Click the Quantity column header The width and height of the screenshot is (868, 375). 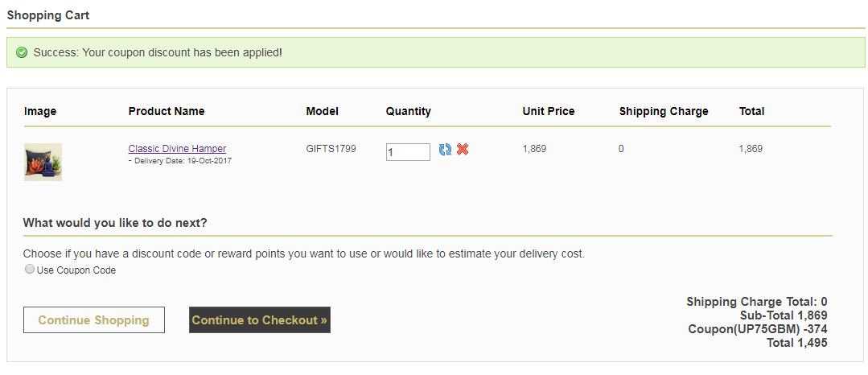[x=408, y=111]
